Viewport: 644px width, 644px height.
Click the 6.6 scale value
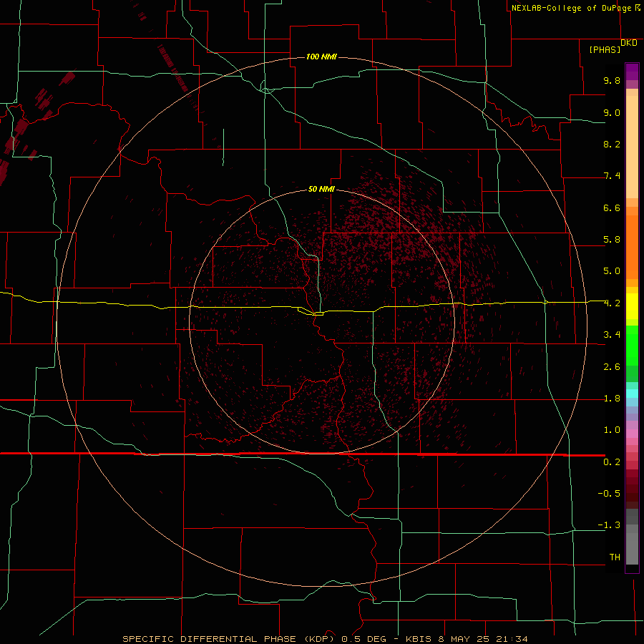(612, 208)
